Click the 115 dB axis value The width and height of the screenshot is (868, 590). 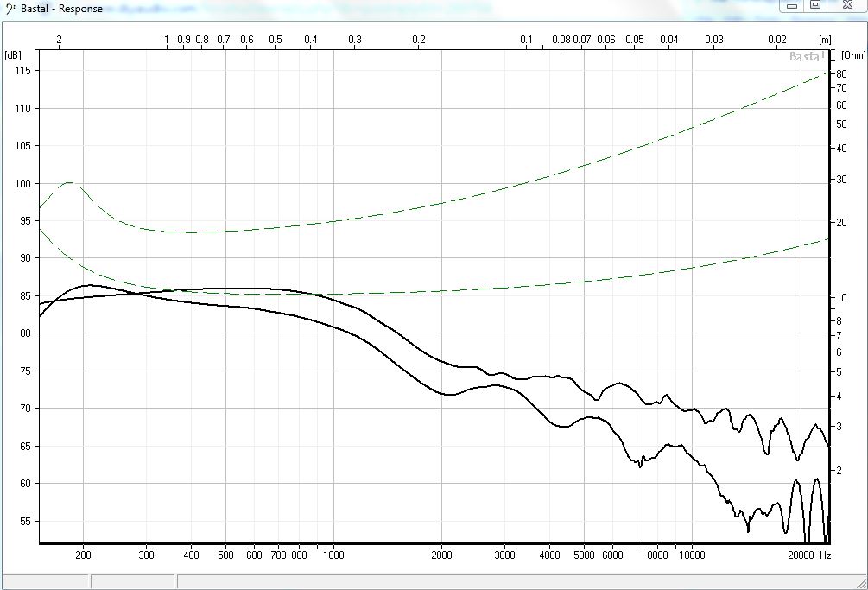pos(22,71)
